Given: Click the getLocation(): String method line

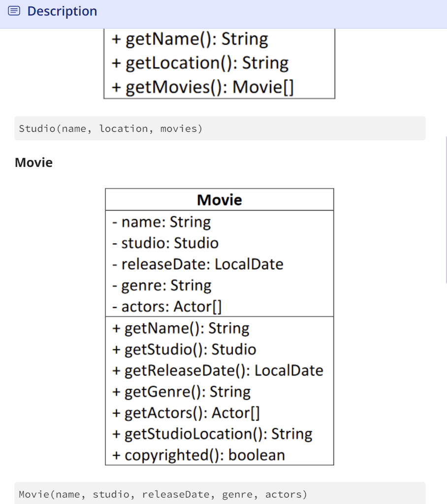Looking at the screenshot, I should (200, 63).
